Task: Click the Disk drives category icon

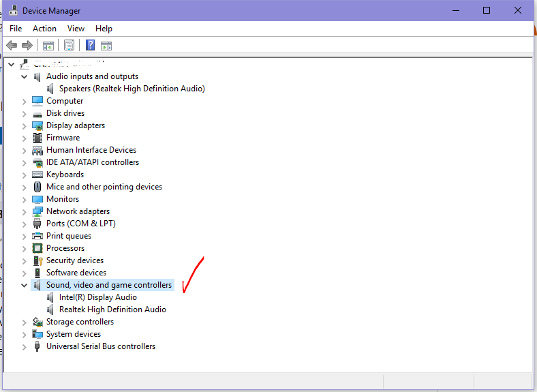Action: 37,115
